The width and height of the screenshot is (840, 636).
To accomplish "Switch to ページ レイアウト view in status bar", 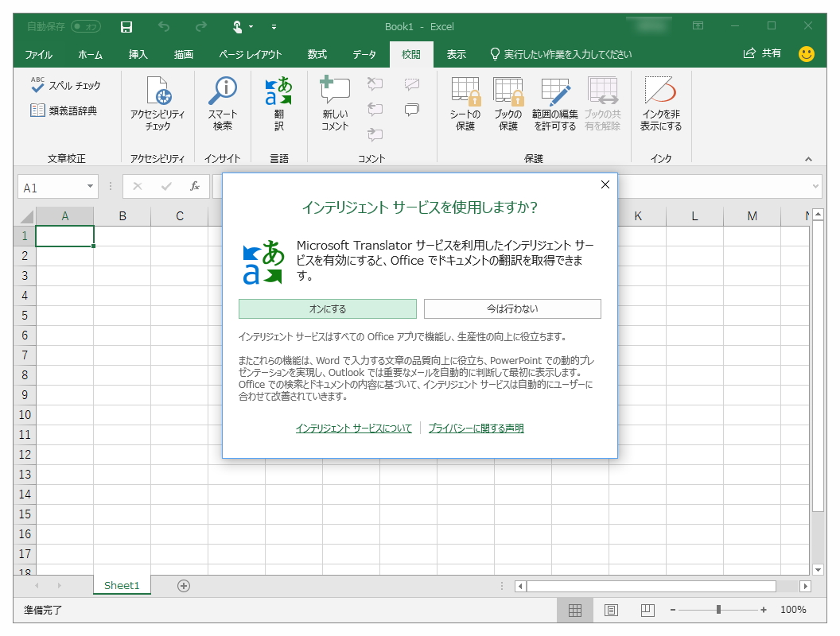I will (611, 610).
